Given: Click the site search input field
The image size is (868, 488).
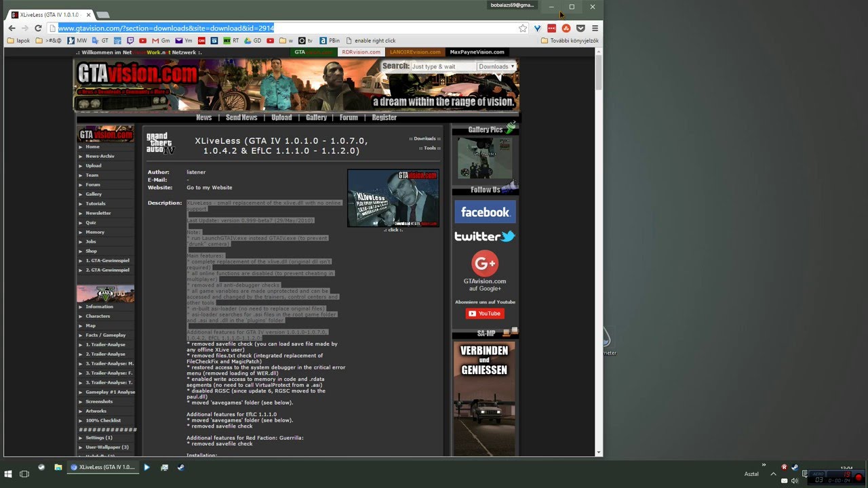Looking at the screenshot, I should coord(443,66).
